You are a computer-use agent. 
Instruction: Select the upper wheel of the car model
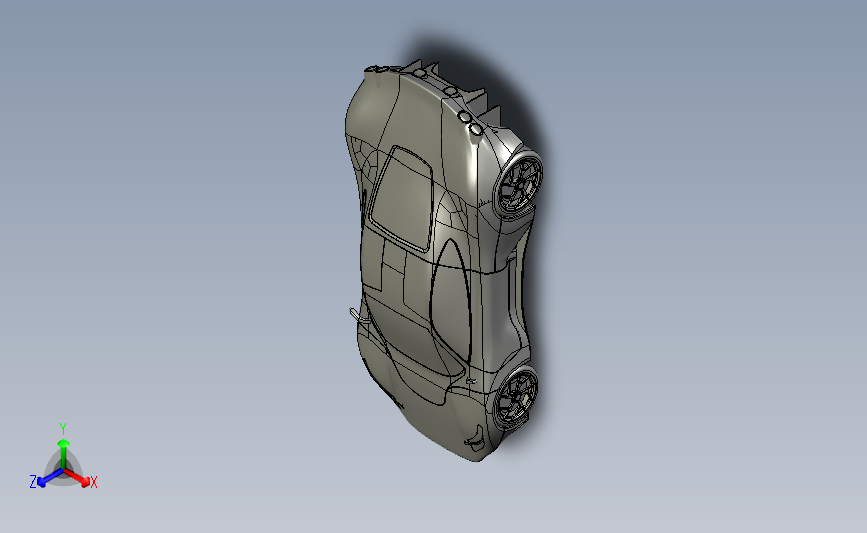coord(519,184)
